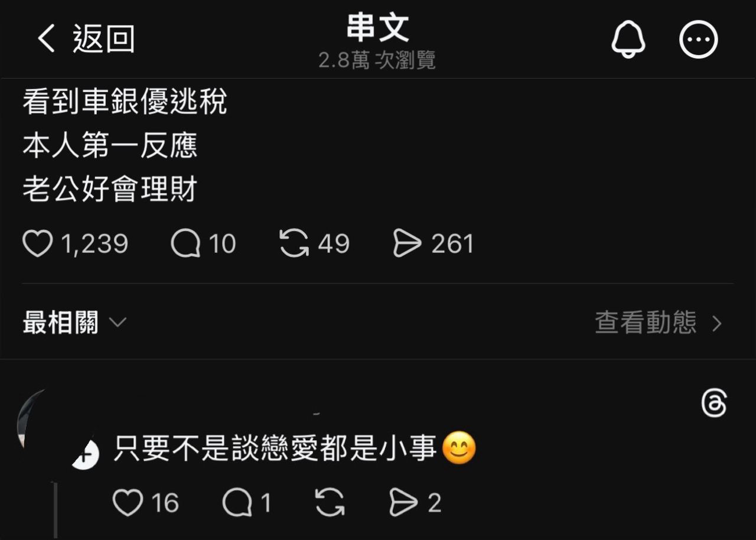
Task: Expand the 最相關 sorting dropdown
Action: click(74, 323)
